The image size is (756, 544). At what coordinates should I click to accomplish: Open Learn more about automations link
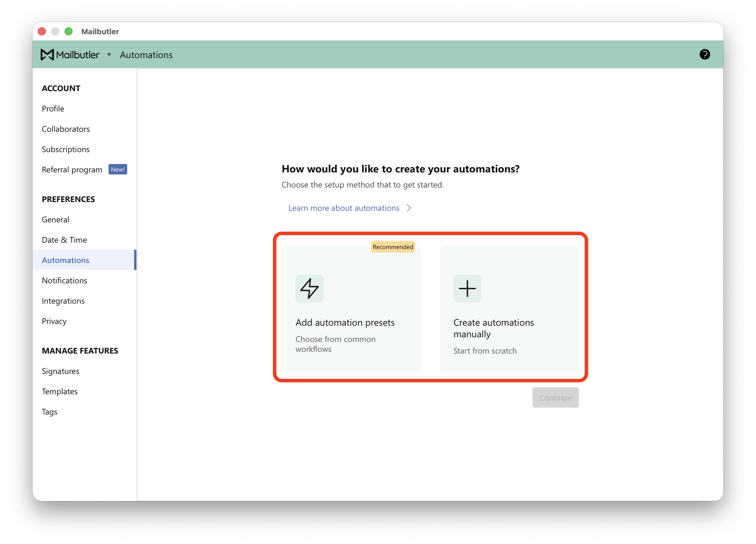coord(344,208)
